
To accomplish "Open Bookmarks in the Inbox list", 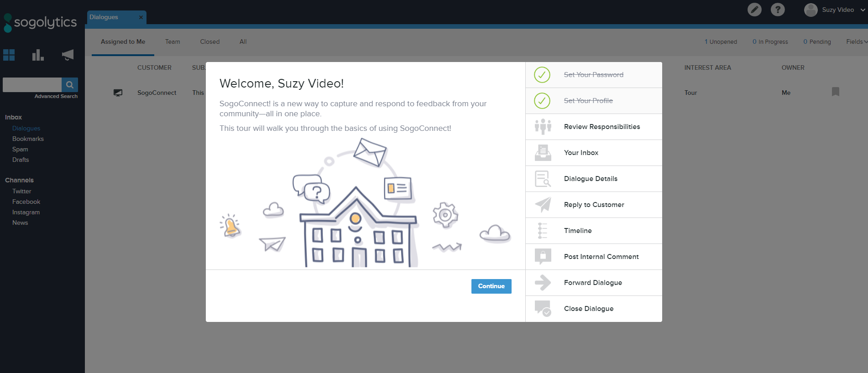I will pos(28,139).
